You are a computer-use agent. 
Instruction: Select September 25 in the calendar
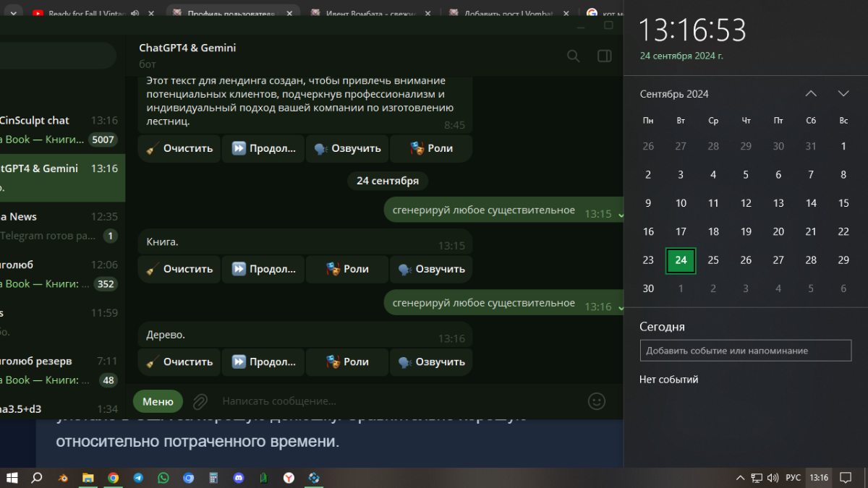point(713,260)
